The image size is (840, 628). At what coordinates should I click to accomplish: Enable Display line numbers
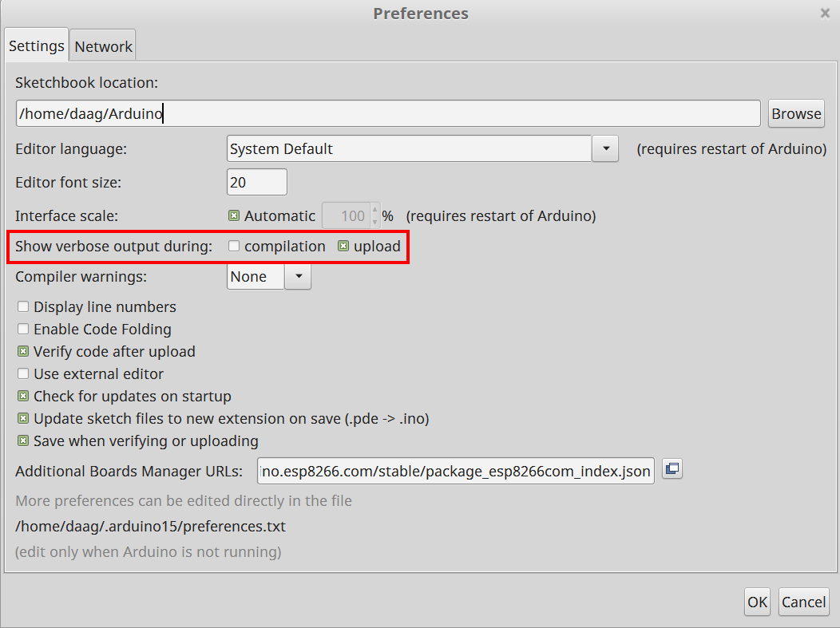tap(23, 306)
